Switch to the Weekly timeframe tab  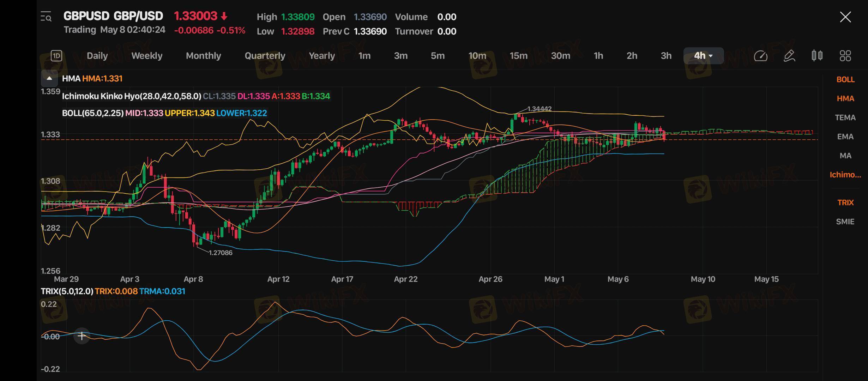[x=146, y=56]
